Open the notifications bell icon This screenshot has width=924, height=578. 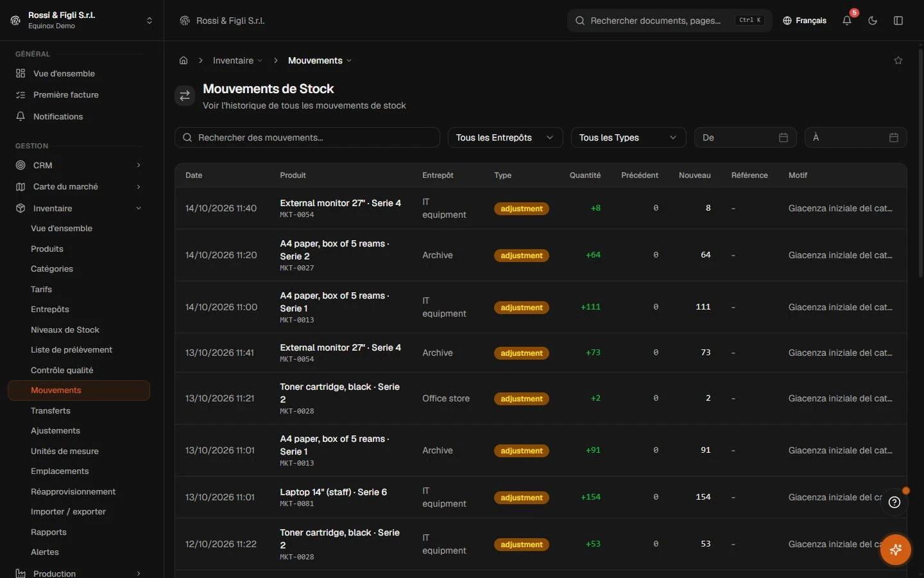pos(847,21)
